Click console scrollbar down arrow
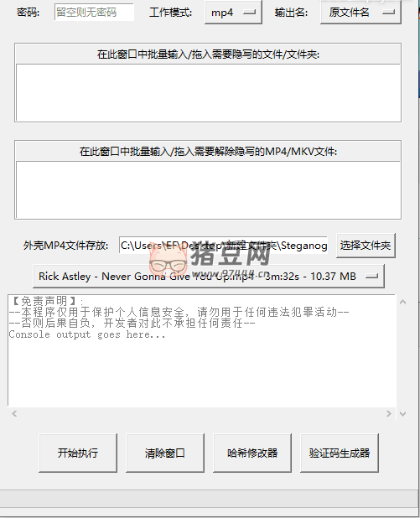Screen dimensions: 420x518 403,413
